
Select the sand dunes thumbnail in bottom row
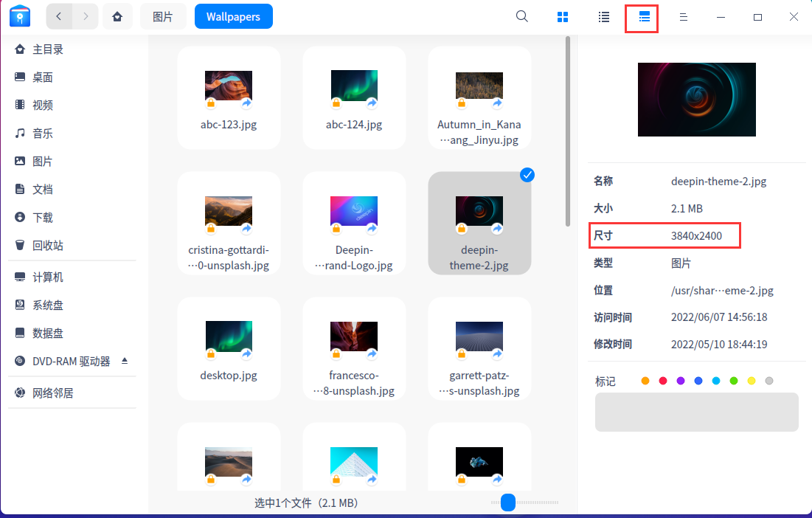(229, 462)
